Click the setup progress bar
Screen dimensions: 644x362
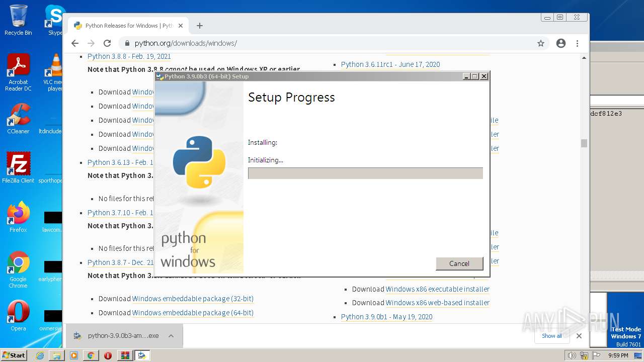[365, 173]
